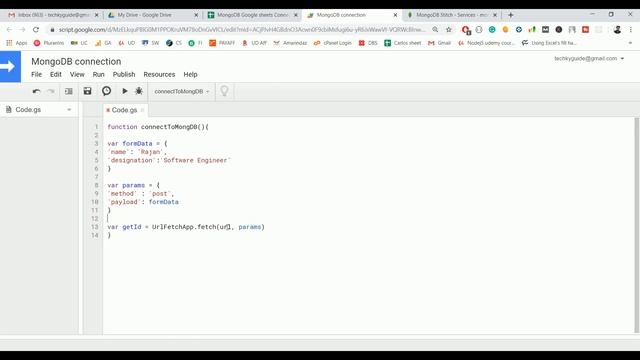The image size is (640, 360).
Task: Close the Code.gs editor tab
Action: pyautogui.click(x=142, y=110)
